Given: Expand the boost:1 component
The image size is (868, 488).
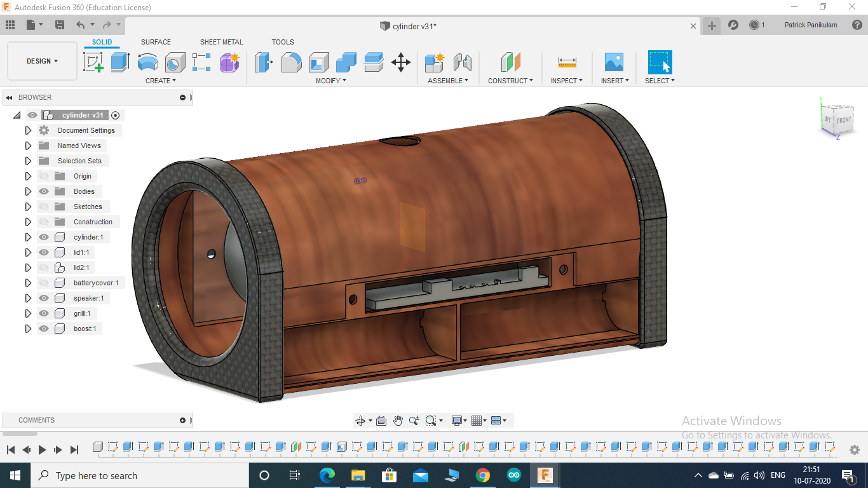Looking at the screenshot, I should (28, 329).
